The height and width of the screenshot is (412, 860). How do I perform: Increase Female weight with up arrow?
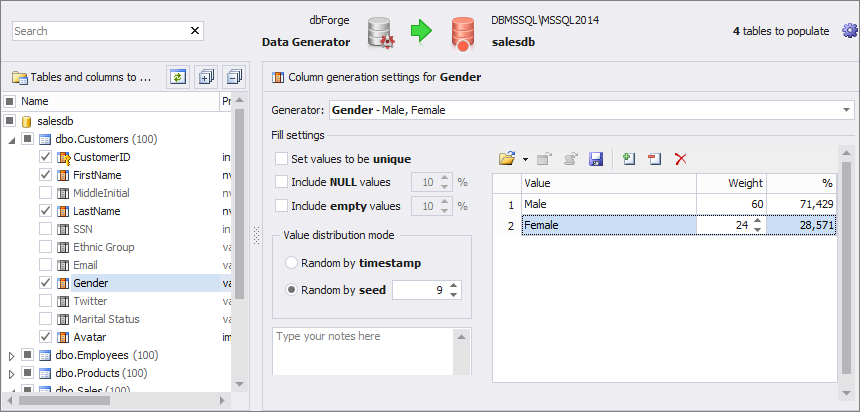757,221
